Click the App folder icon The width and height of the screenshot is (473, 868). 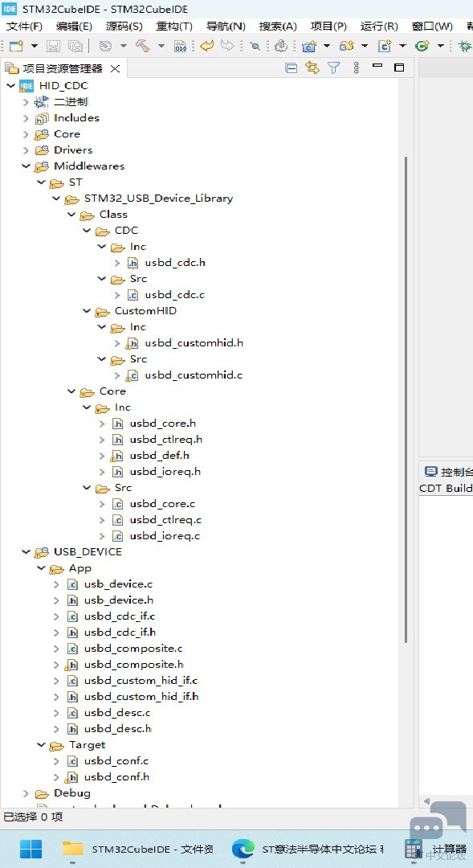pos(57,568)
